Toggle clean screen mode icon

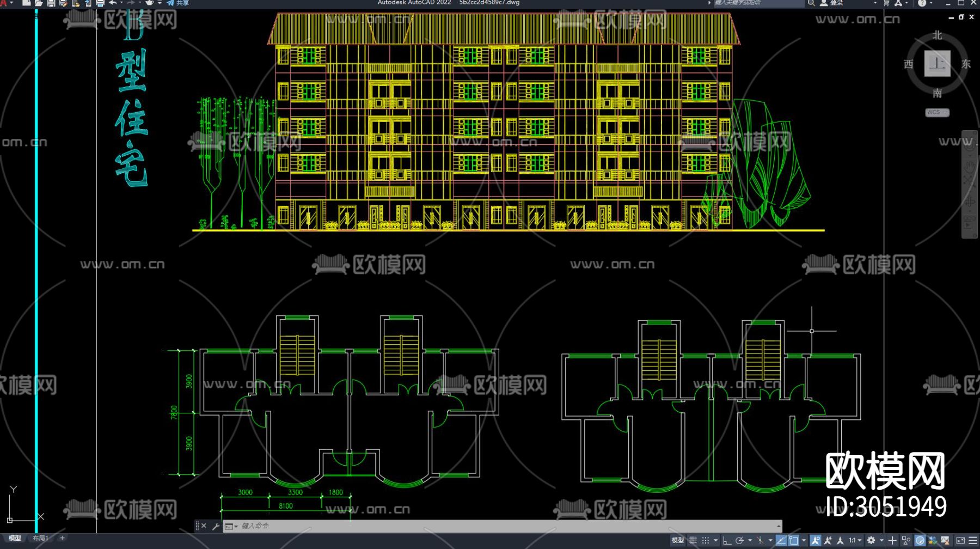pyautogui.click(x=960, y=540)
